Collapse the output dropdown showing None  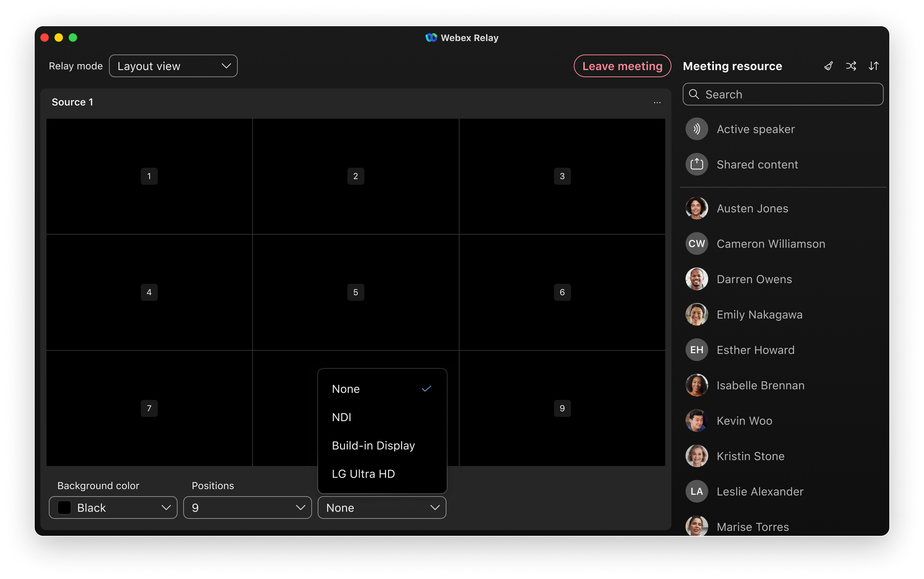[x=382, y=508]
